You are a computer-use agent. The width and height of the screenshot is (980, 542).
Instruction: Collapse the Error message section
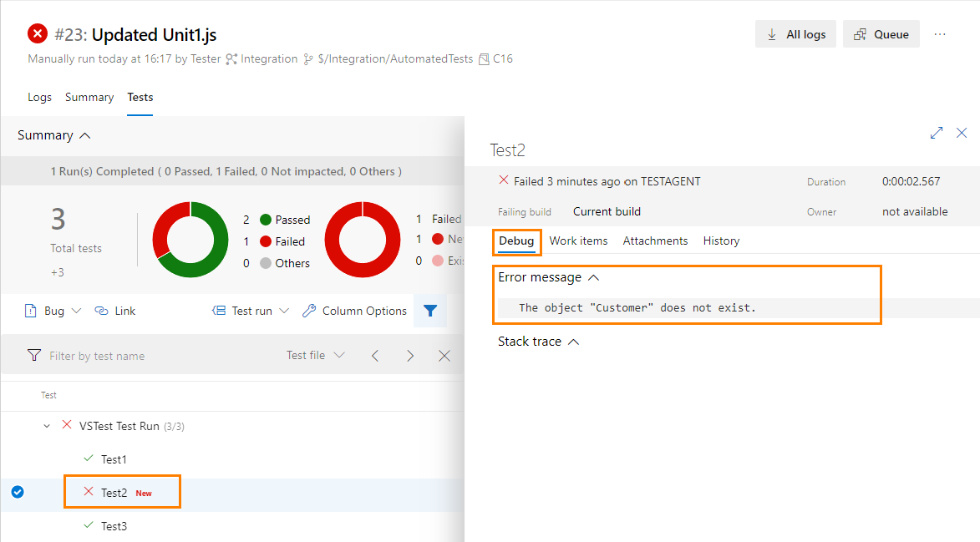click(593, 276)
